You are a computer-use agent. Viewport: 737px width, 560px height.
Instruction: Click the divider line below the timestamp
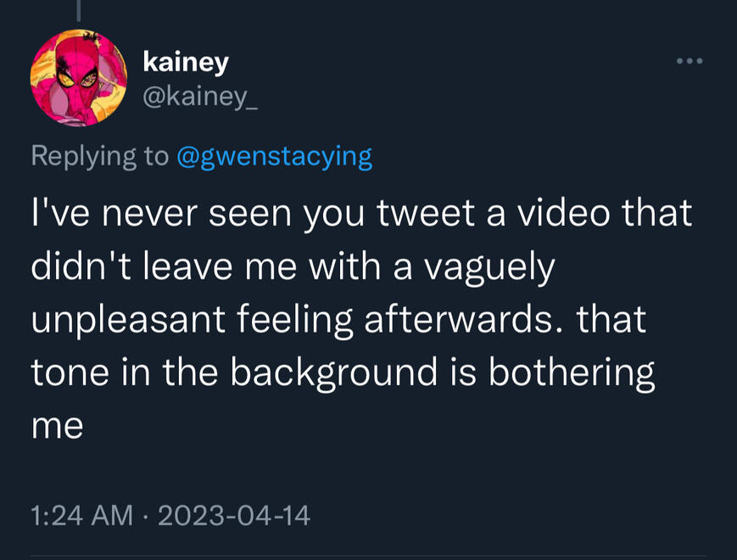coord(368,553)
